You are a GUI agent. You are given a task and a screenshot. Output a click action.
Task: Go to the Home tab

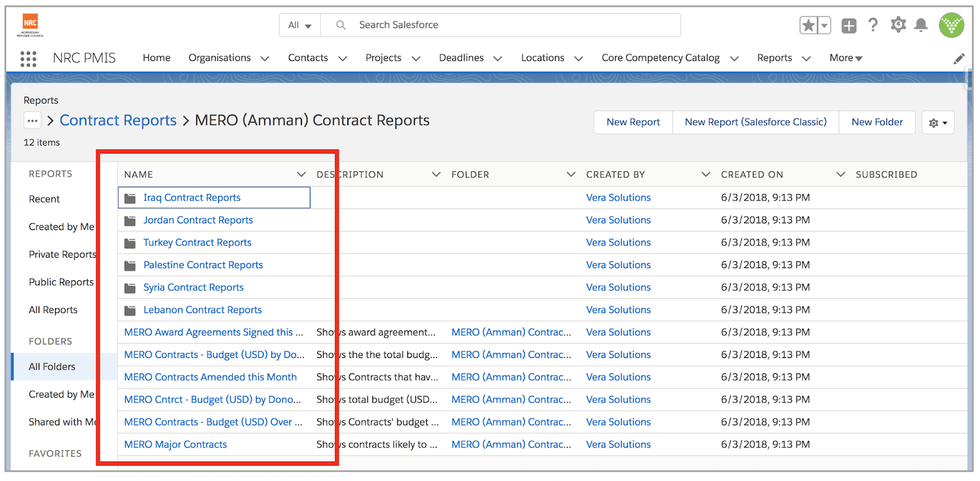click(x=156, y=58)
